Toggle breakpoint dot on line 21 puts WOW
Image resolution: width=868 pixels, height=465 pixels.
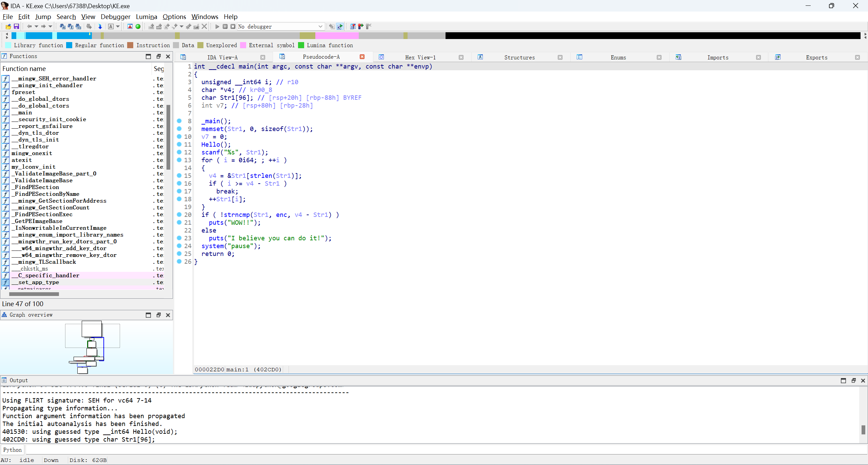[179, 222]
